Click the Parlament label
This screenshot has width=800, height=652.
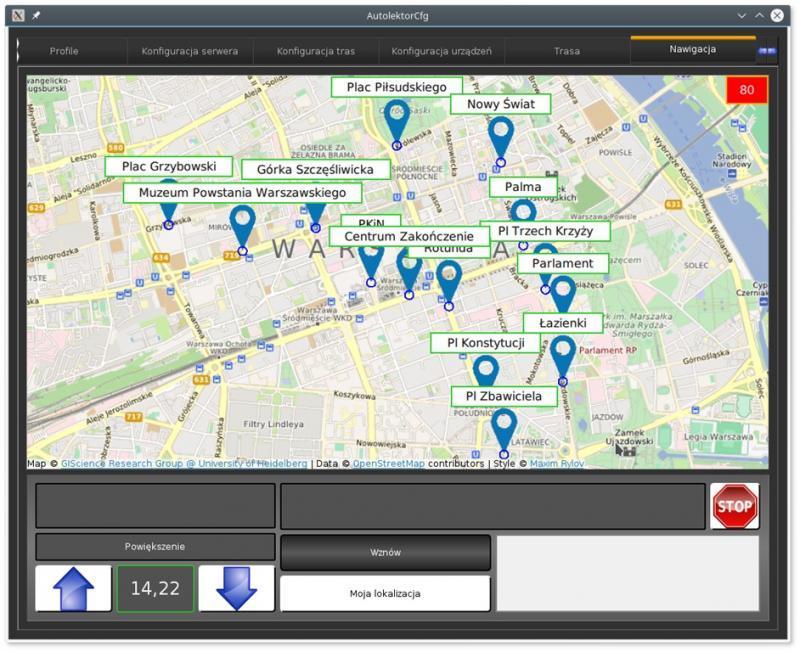pos(563,263)
